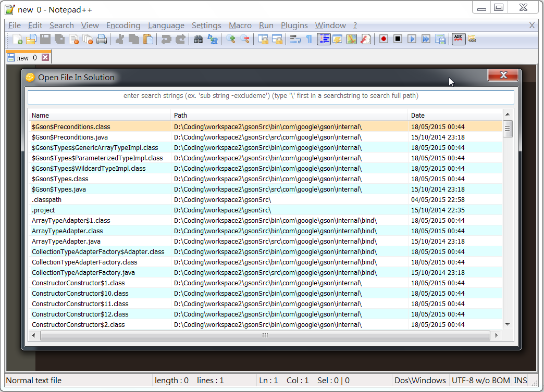
Task: Click the User defined language icon
Action: point(338,39)
